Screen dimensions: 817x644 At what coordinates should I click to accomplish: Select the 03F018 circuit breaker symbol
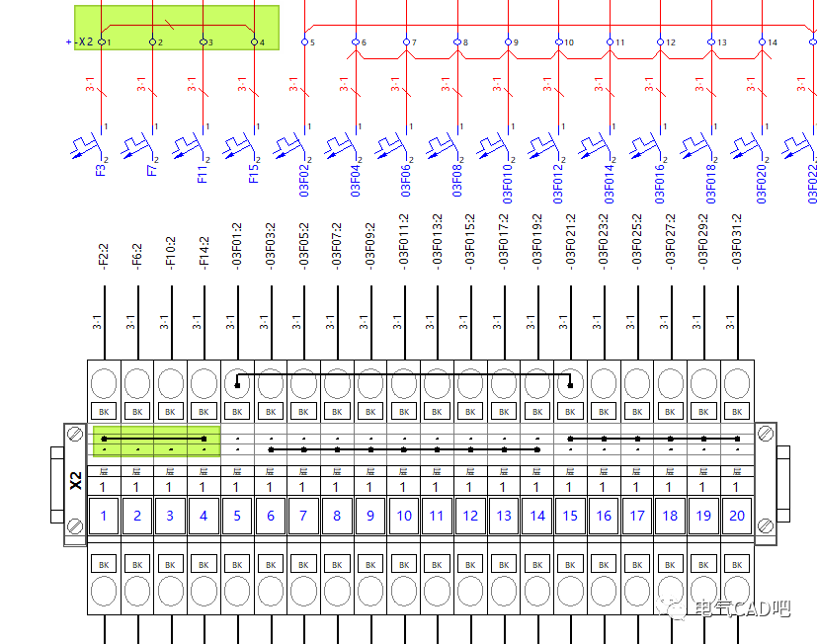pyautogui.click(x=696, y=146)
